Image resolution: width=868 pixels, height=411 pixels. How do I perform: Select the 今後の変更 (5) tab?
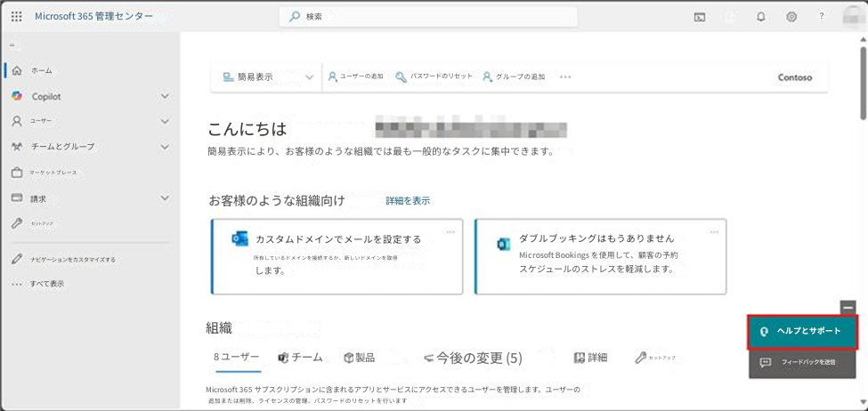(x=474, y=359)
